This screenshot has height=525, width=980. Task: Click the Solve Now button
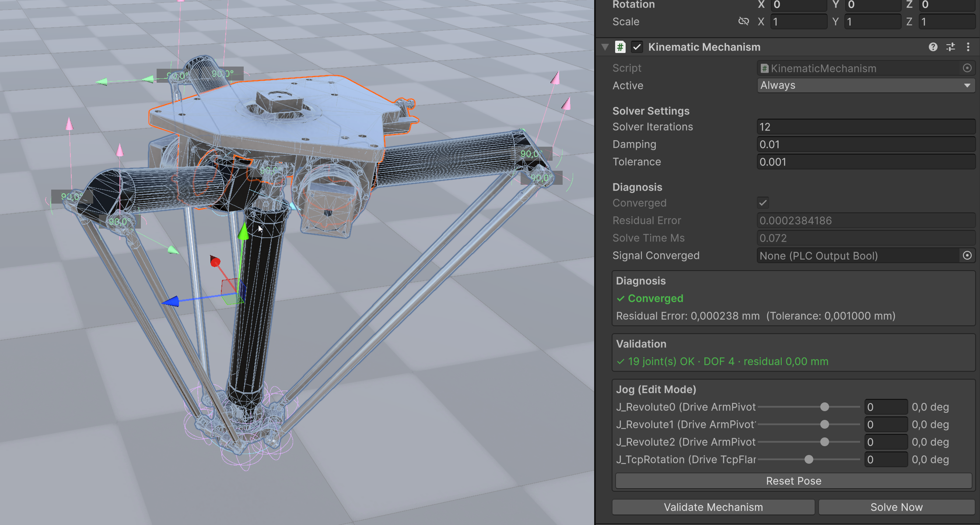[x=896, y=507]
